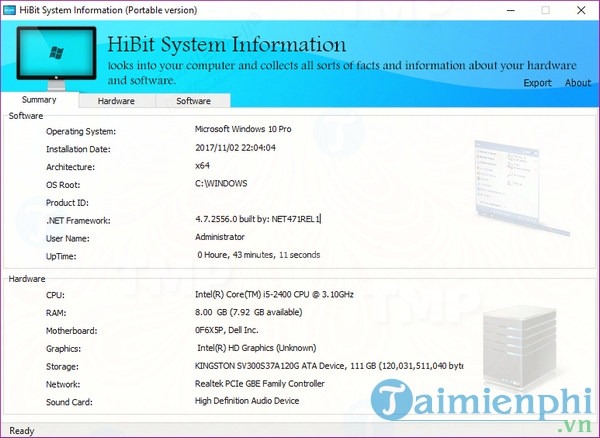Open the About link

pos(578,83)
